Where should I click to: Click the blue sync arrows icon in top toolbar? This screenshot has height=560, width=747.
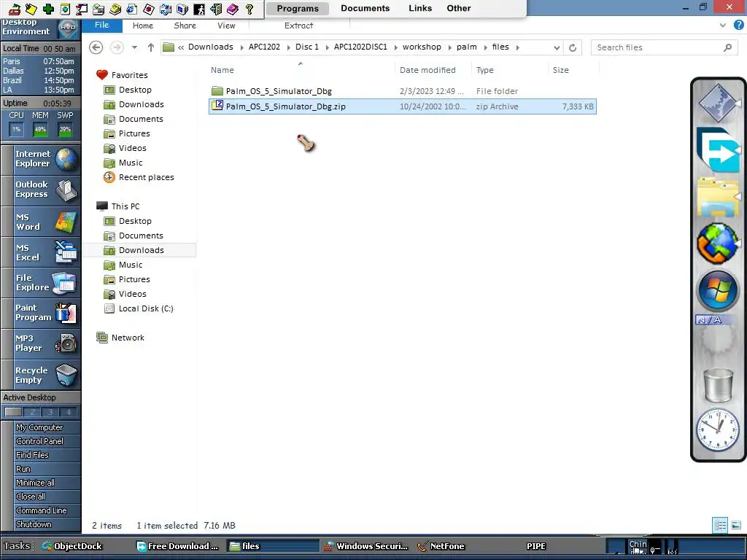pos(166,9)
